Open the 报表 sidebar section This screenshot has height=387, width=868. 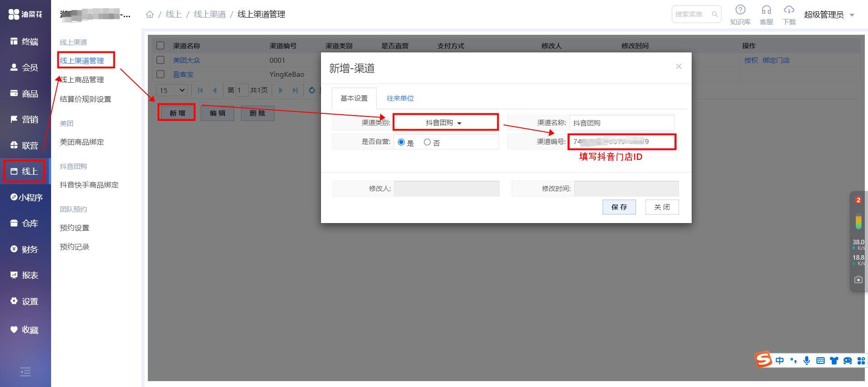click(25, 275)
